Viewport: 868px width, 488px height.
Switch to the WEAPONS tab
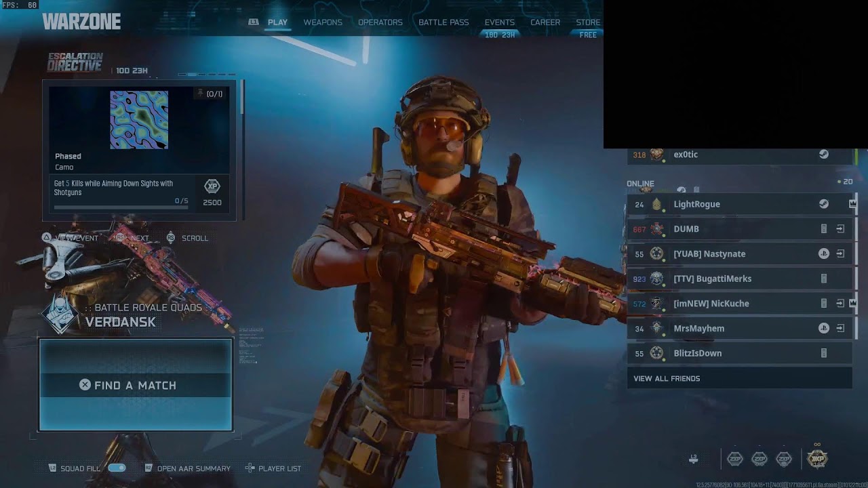pyautogui.click(x=323, y=22)
